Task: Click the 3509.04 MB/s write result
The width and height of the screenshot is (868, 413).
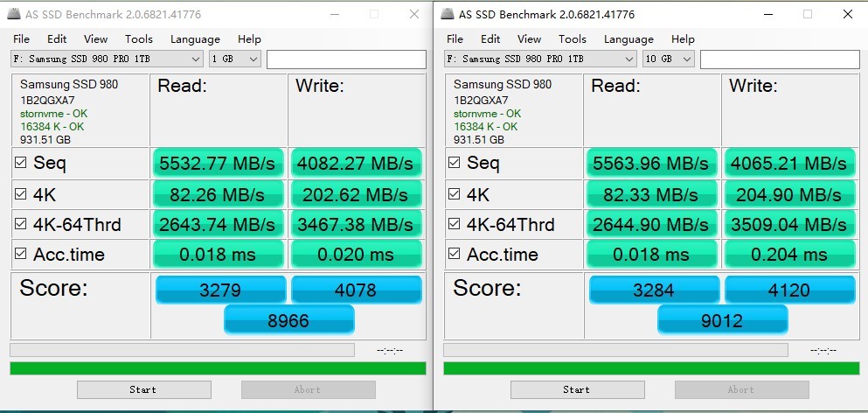Action: click(x=789, y=224)
